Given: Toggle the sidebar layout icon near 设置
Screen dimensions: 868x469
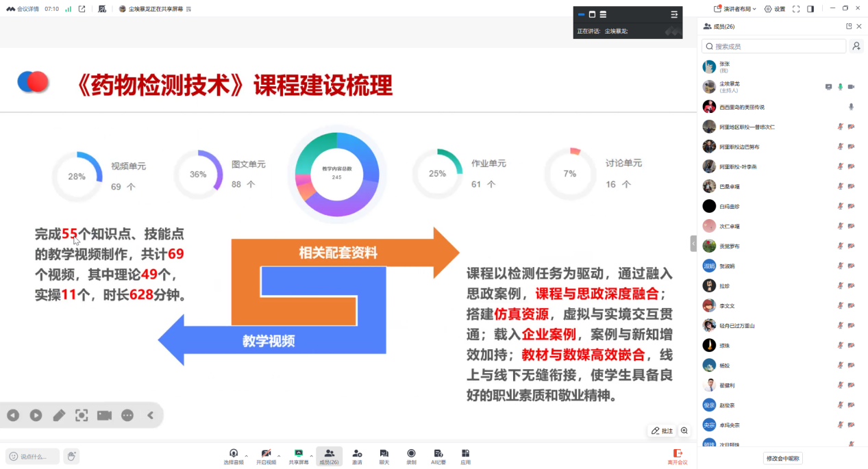Looking at the screenshot, I should [x=810, y=9].
